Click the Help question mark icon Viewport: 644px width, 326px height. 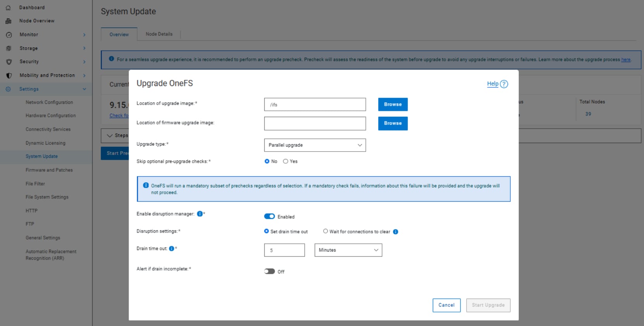pyautogui.click(x=504, y=84)
